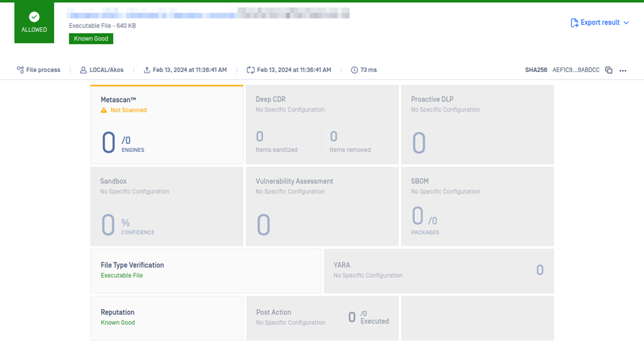
Task: Open the Sandbox confidence card
Action: 166,207
